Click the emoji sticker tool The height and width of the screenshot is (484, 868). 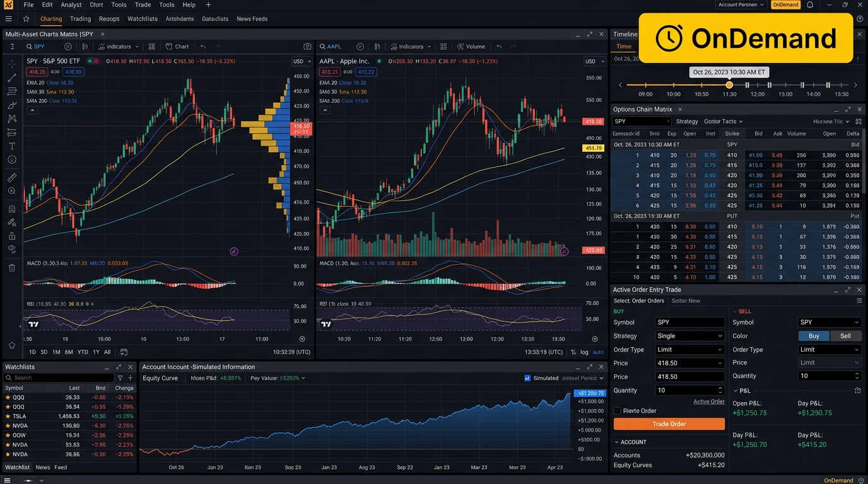click(11, 159)
